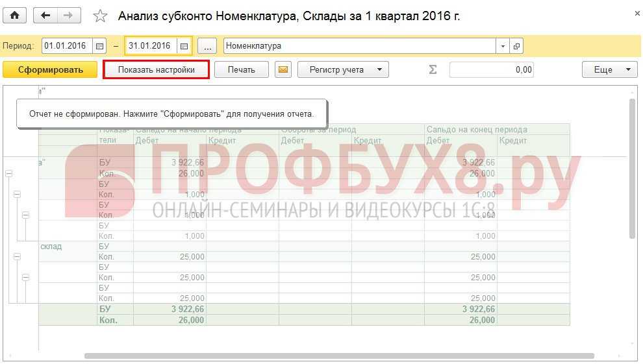The width and height of the screenshot is (643, 364).
Task: Click the склад row label
Action: (51, 247)
